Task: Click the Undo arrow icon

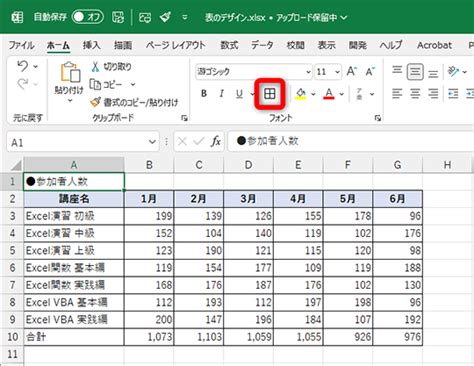Action: click(22, 66)
